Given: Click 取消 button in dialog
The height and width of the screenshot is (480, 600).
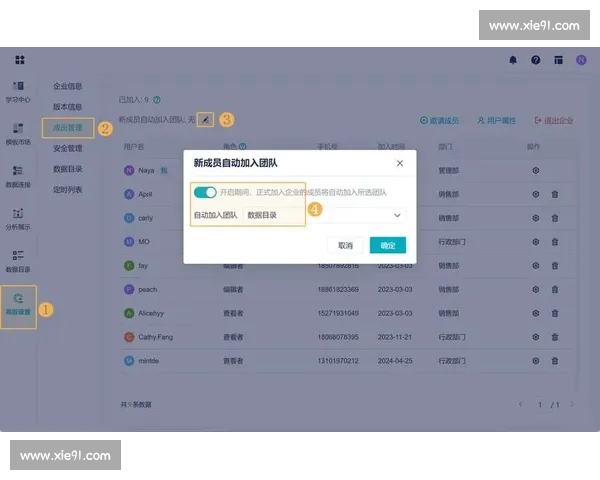Looking at the screenshot, I should point(346,245).
